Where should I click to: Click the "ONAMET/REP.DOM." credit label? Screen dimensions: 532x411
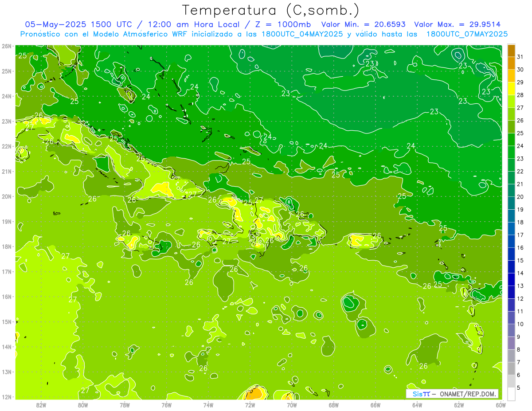(x=469, y=394)
